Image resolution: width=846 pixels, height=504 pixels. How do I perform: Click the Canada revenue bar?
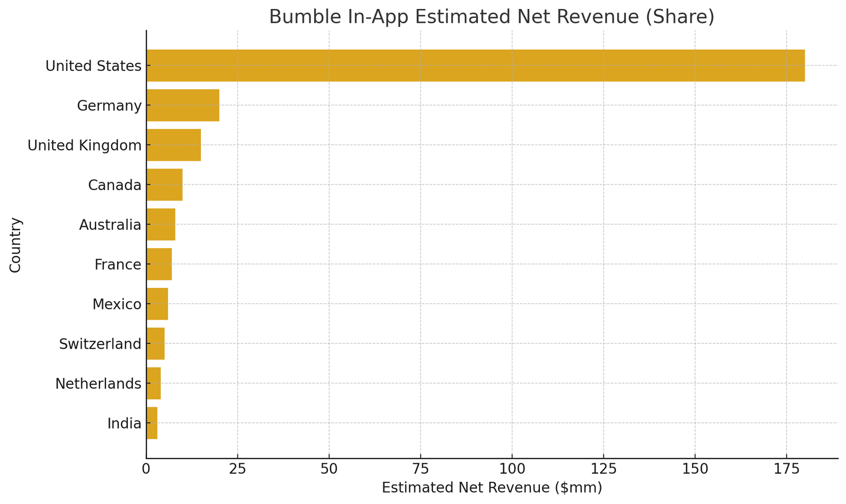164,184
